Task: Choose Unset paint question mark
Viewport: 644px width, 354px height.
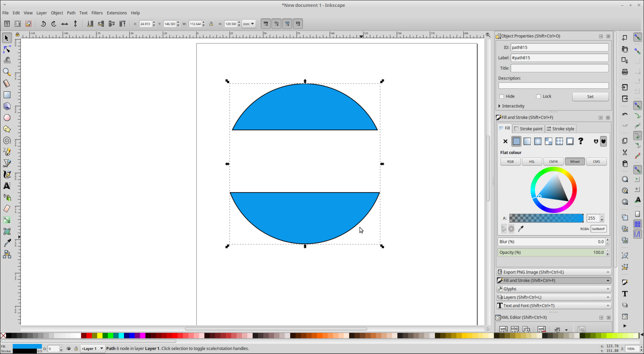Action: 581,141
